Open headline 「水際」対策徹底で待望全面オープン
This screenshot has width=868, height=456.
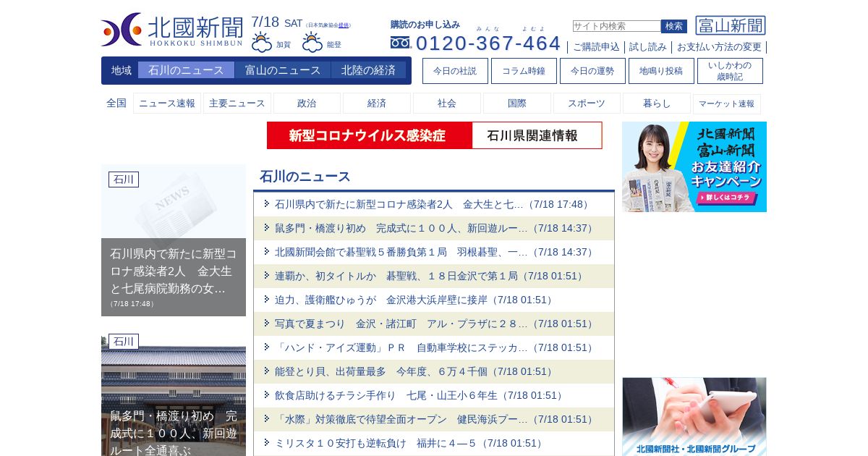point(435,419)
